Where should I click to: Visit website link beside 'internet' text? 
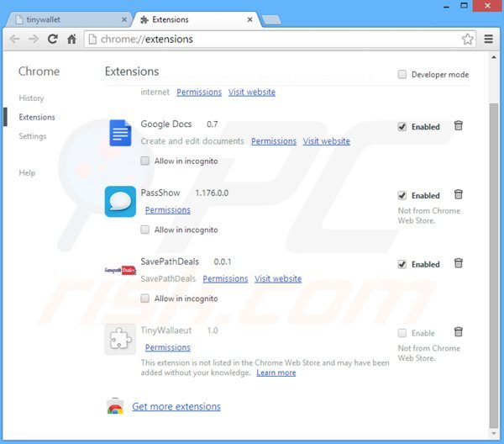252,92
